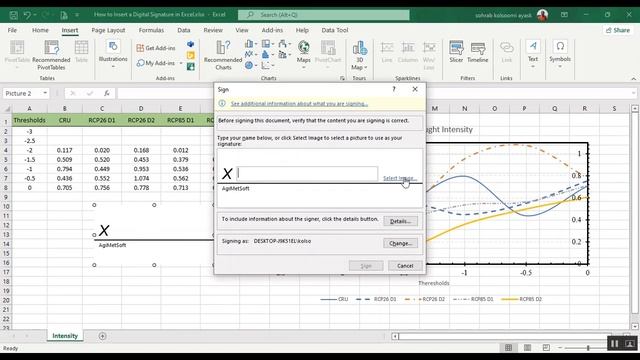Select row header 10
640x360 pixels.
click(x=6, y=207)
